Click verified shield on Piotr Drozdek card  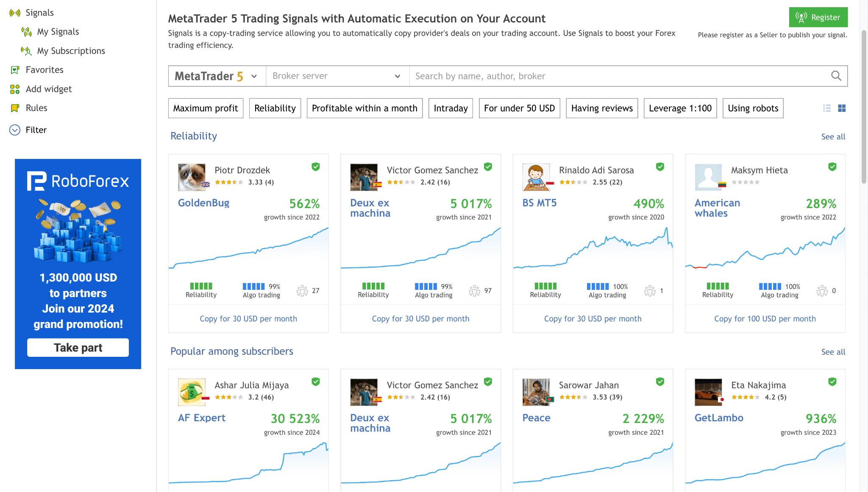click(316, 167)
